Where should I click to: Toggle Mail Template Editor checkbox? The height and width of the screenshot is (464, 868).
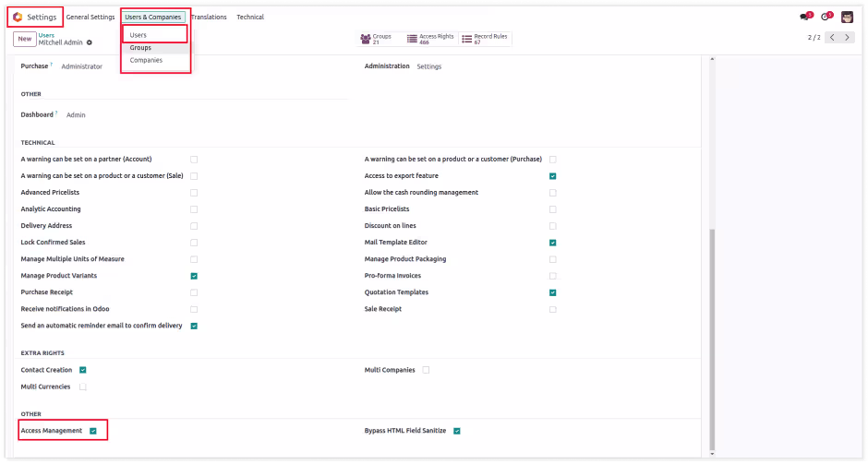coord(552,243)
